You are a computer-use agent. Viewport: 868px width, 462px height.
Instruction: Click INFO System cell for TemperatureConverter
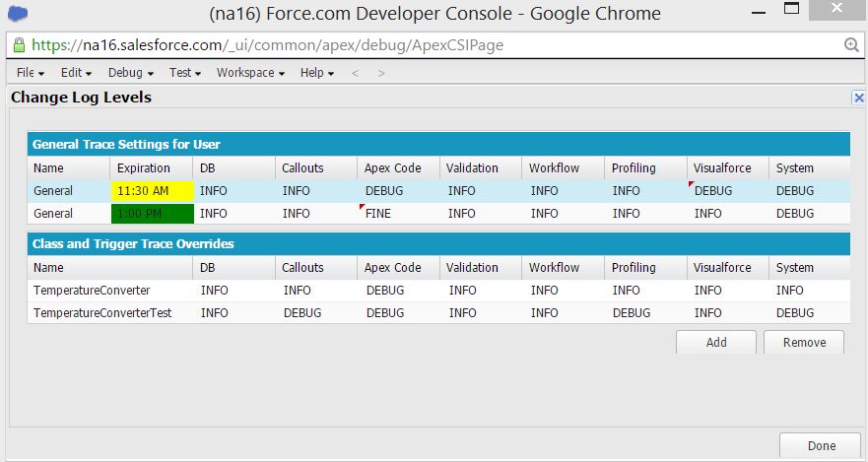tap(809, 291)
